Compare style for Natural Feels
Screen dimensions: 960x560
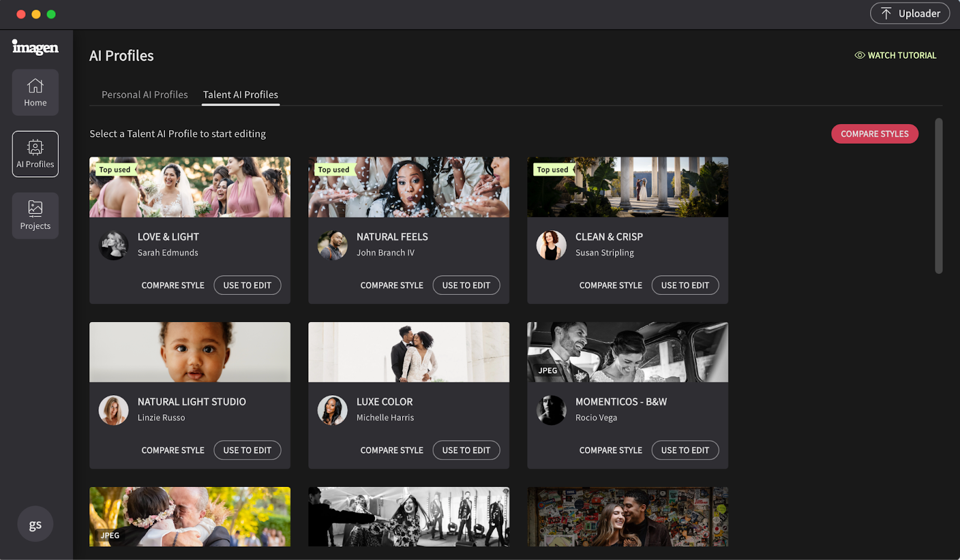tap(392, 285)
